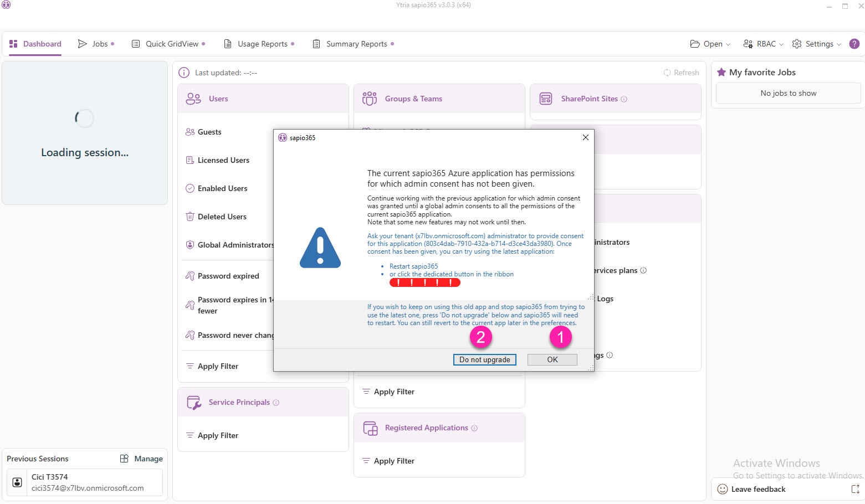Image resolution: width=865 pixels, height=504 pixels.
Task: Close the sapio365 warning dialog
Action: [x=585, y=137]
